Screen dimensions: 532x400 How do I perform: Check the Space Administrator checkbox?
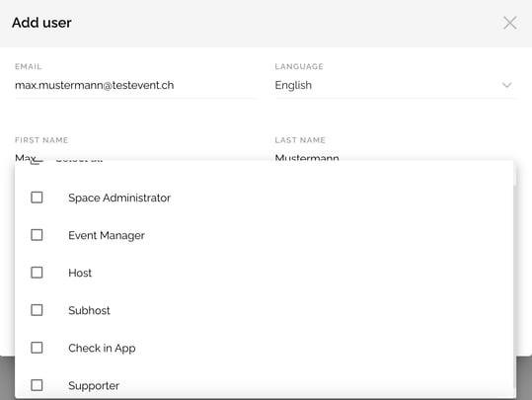pyautogui.click(x=37, y=198)
